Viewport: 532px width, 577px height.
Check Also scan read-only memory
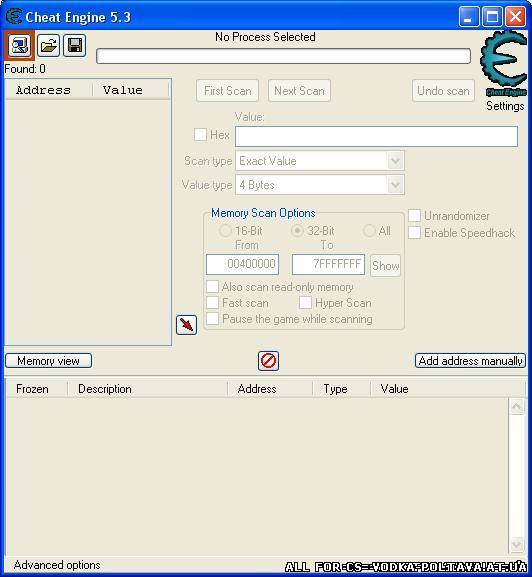click(212, 287)
